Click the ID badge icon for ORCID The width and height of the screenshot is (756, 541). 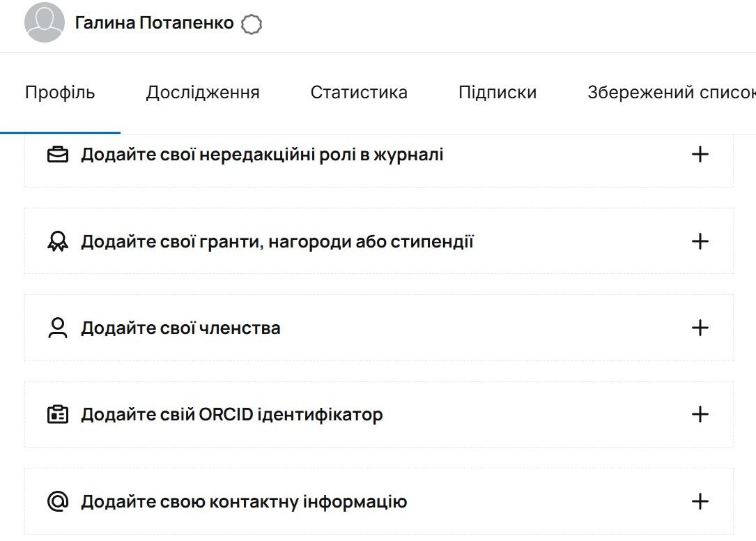(58, 415)
